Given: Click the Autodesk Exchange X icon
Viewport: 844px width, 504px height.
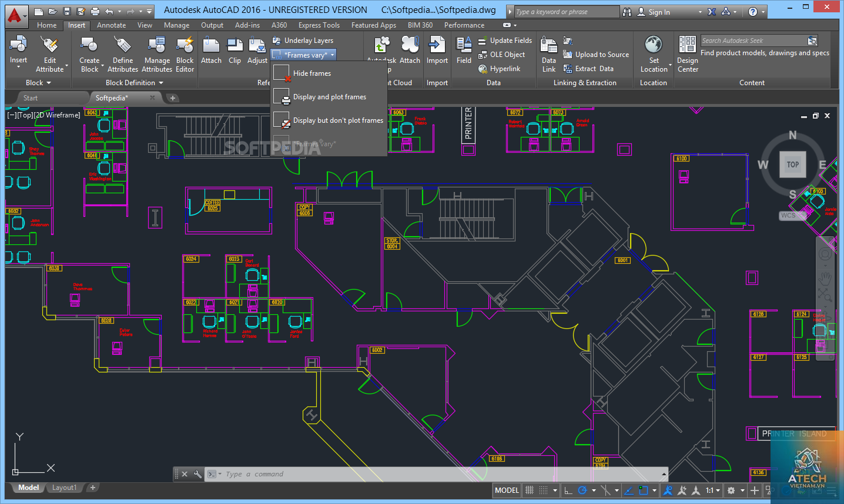Looking at the screenshot, I should tap(712, 12).
